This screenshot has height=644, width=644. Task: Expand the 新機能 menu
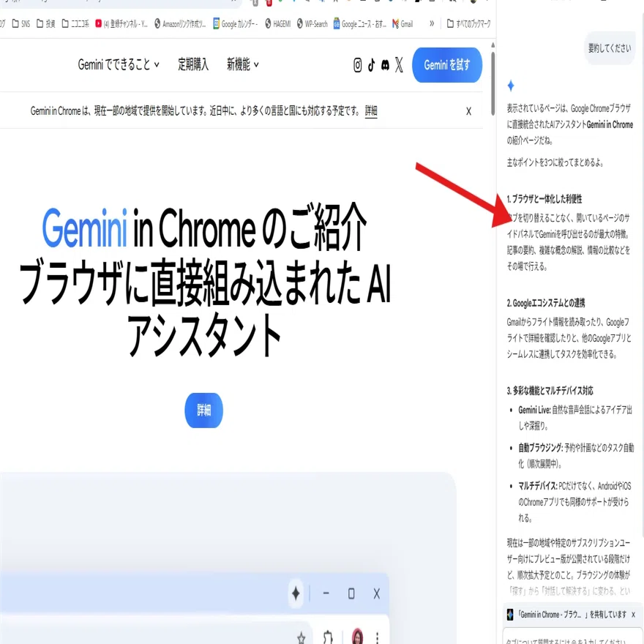(243, 64)
